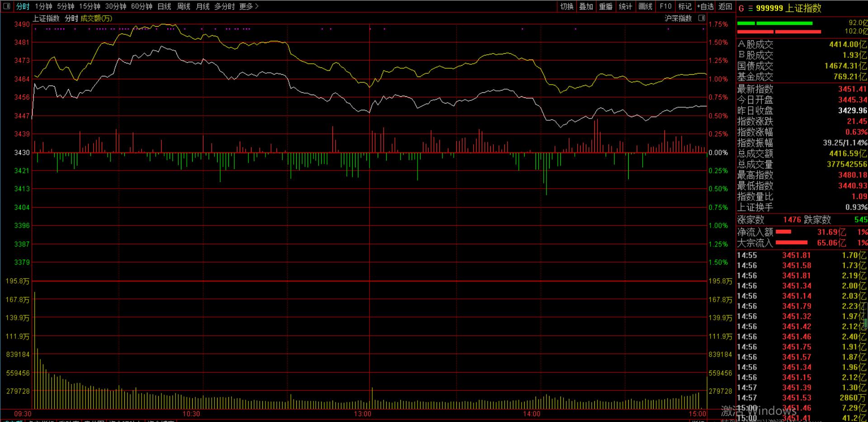Click the 总成交额 value 4416.59亿
This screenshot has width=868, height=422.
848,154
